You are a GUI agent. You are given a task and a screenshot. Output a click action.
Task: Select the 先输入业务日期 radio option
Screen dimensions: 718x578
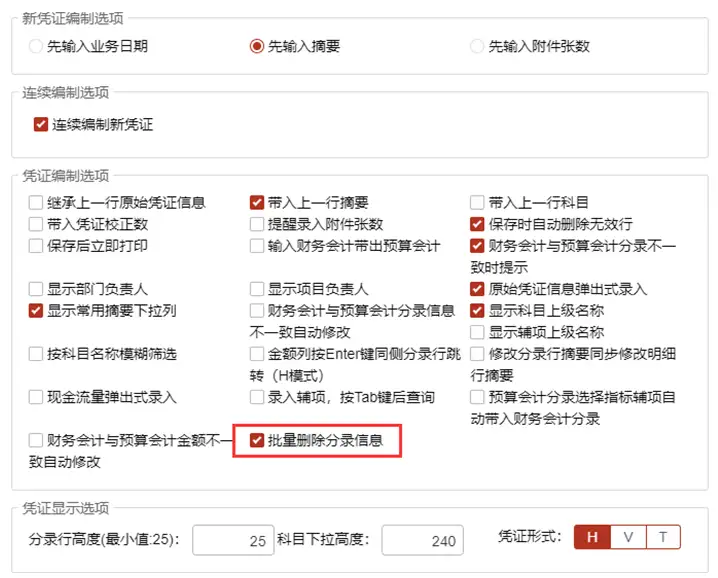tap(35, 46)
